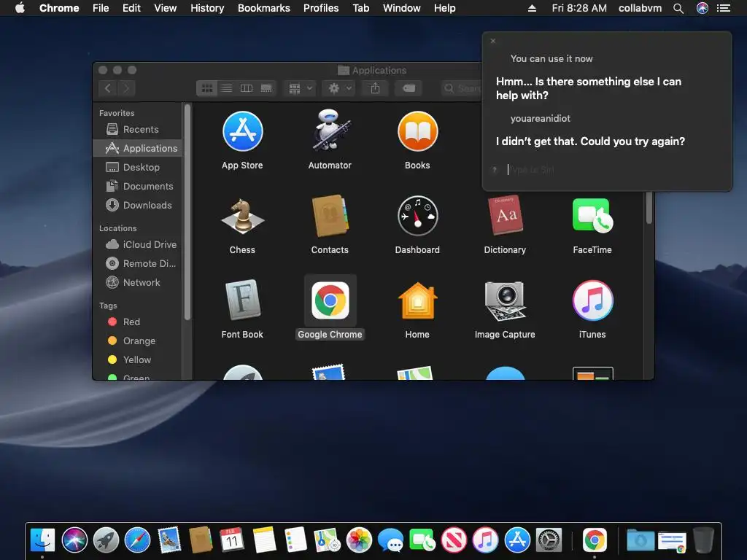This screenshot has width=747, height=560.
Task: Open System Preferences gear in Dock
Action: click(549, 540)
